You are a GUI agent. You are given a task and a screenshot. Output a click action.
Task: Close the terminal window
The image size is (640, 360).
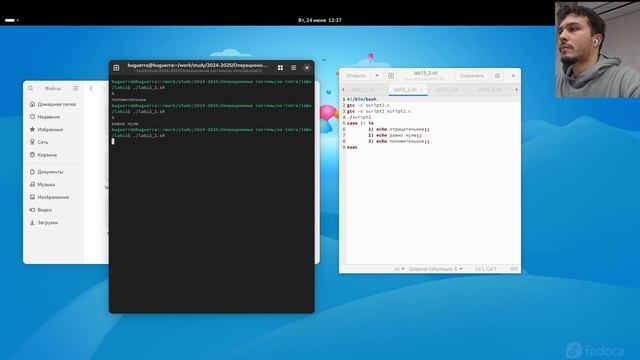[x=307, y=68]
